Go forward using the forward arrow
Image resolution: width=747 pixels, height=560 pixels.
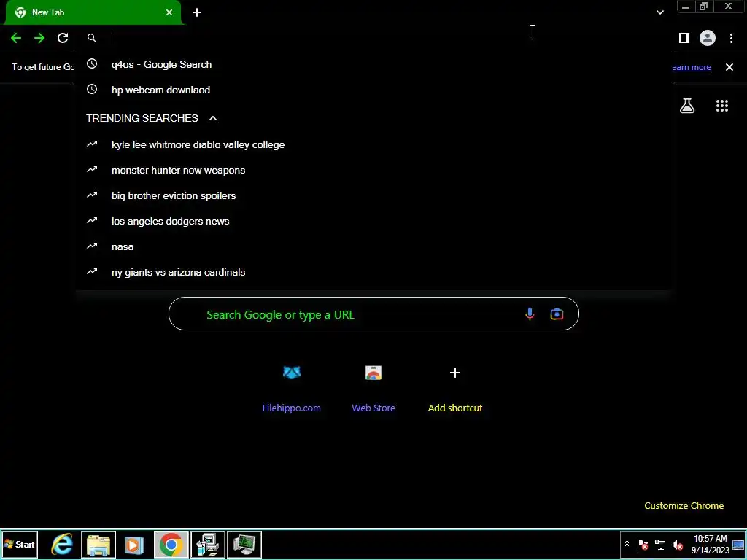39,38
